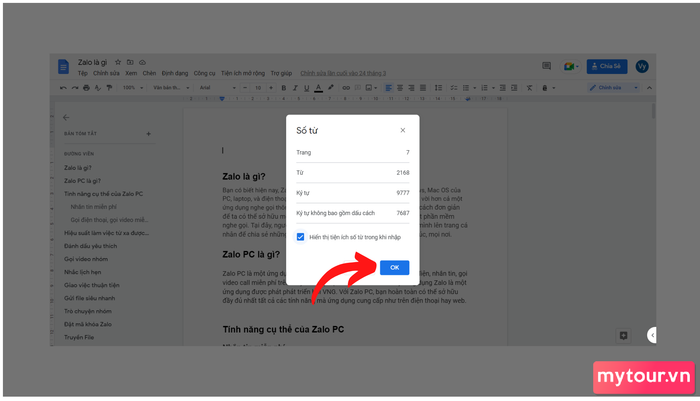Viewport: 700px width, 401px height.
Task: Open the Vy account avatar
Action: pyautogui.click(x=642, y=66)
